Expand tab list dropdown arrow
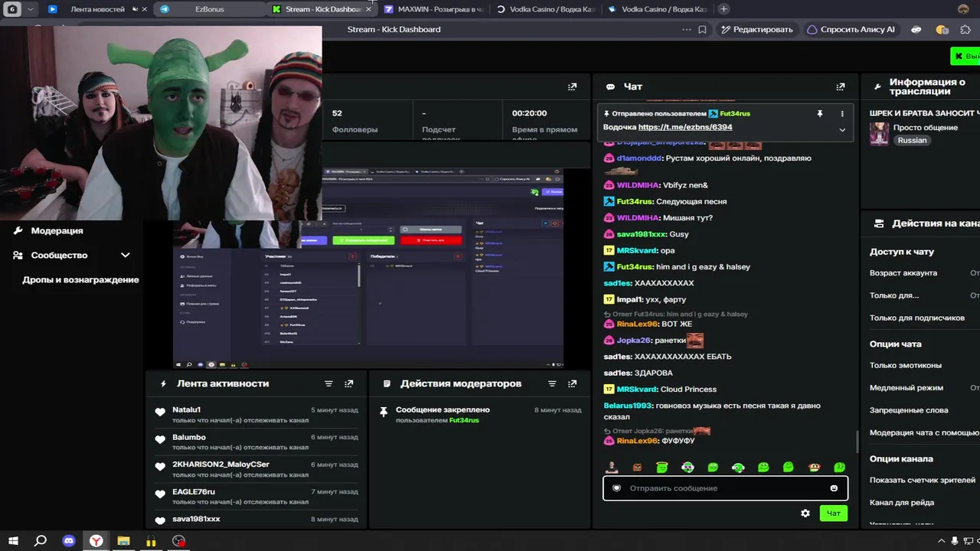Viewport: 980px width, 551px height. pyautogui.click(x=31, y=9)
